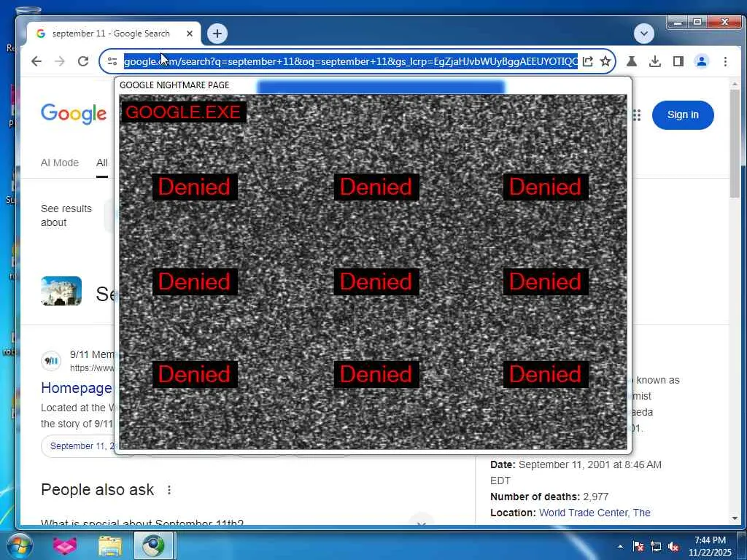Select the All results tab
The width and height of the screenshot is (747, 560).
coord(102,163)
